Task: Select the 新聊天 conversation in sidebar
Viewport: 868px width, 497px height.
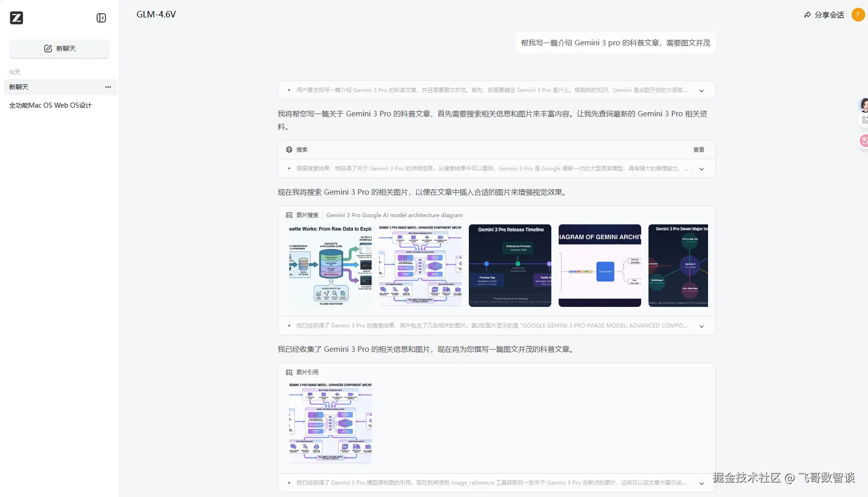Action: coord(60,87)
